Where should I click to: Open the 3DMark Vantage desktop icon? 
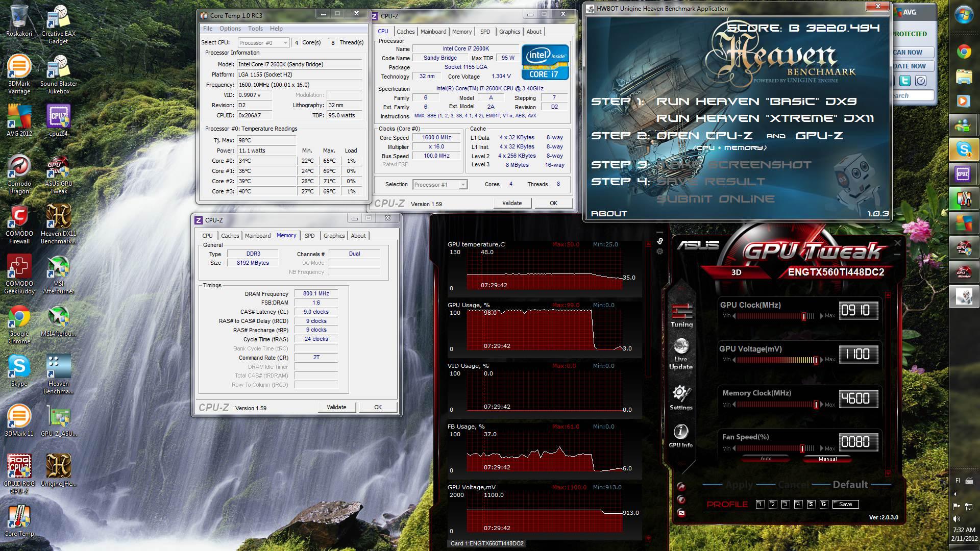tap(19, 74)
